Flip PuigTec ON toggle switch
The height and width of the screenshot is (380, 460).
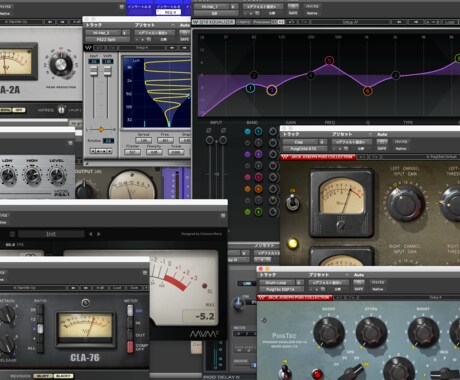tap(285, 371)
